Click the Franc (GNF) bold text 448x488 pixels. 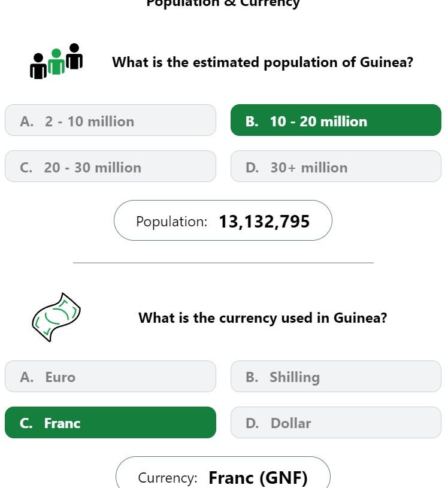coord(258,478)
